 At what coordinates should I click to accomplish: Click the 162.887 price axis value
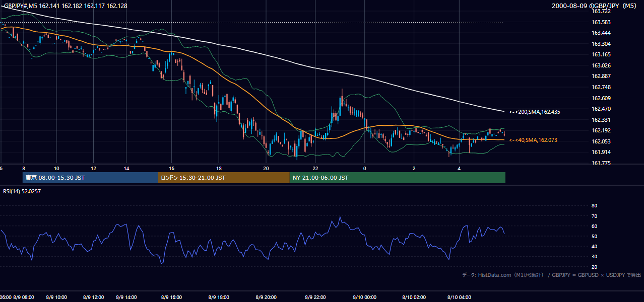[601, 77]
